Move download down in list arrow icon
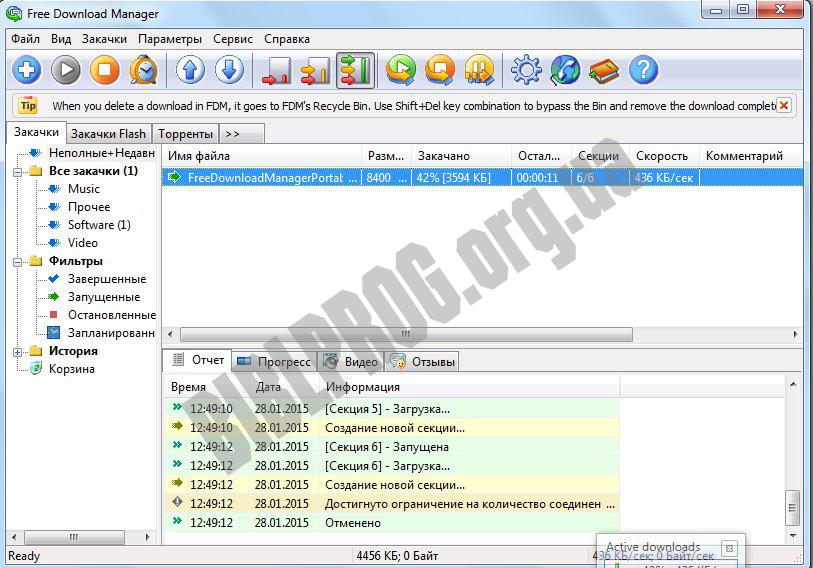The width and height of the screenshot is (813, 568). tap(229, 70)
